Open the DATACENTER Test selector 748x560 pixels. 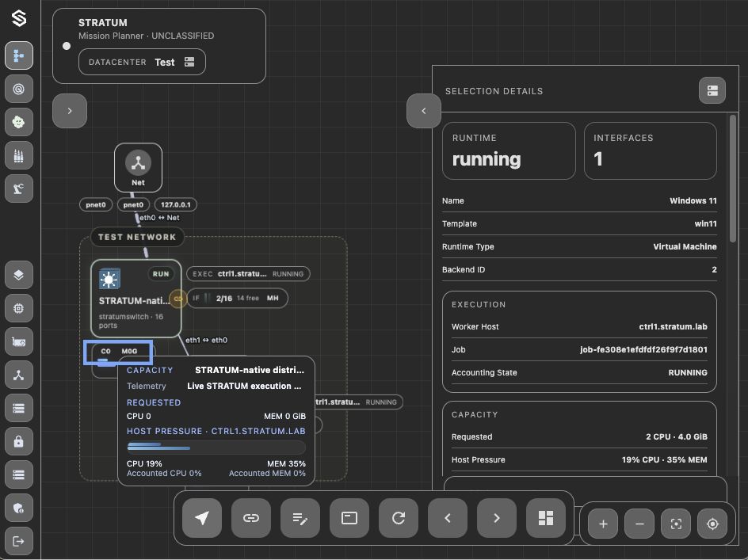pos(142,62)
